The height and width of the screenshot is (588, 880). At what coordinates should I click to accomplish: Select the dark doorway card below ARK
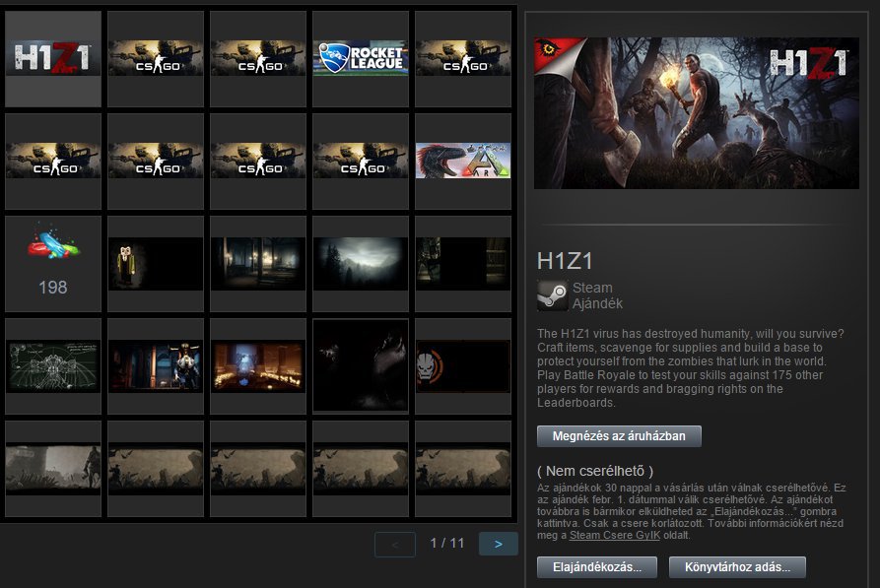click(463, 264)
